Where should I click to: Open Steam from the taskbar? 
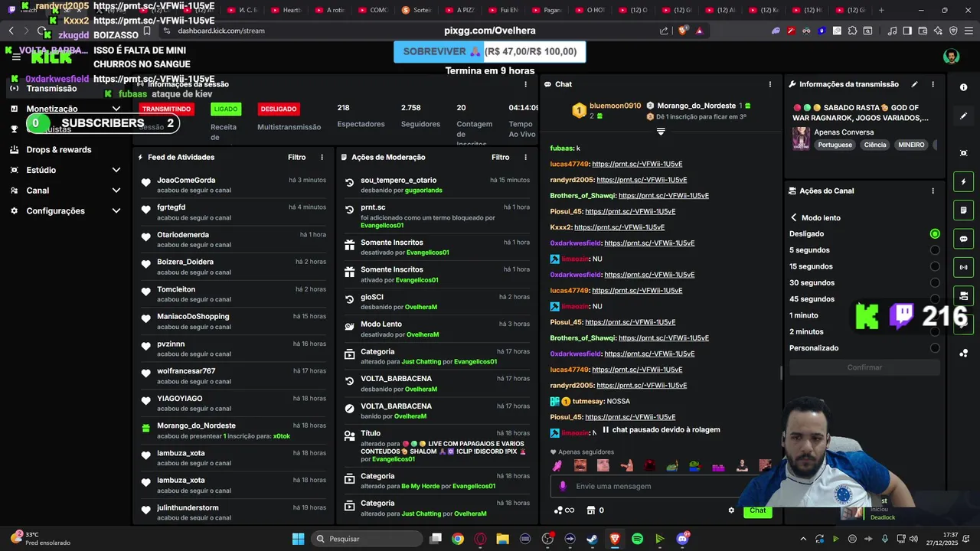click(592, 539)
